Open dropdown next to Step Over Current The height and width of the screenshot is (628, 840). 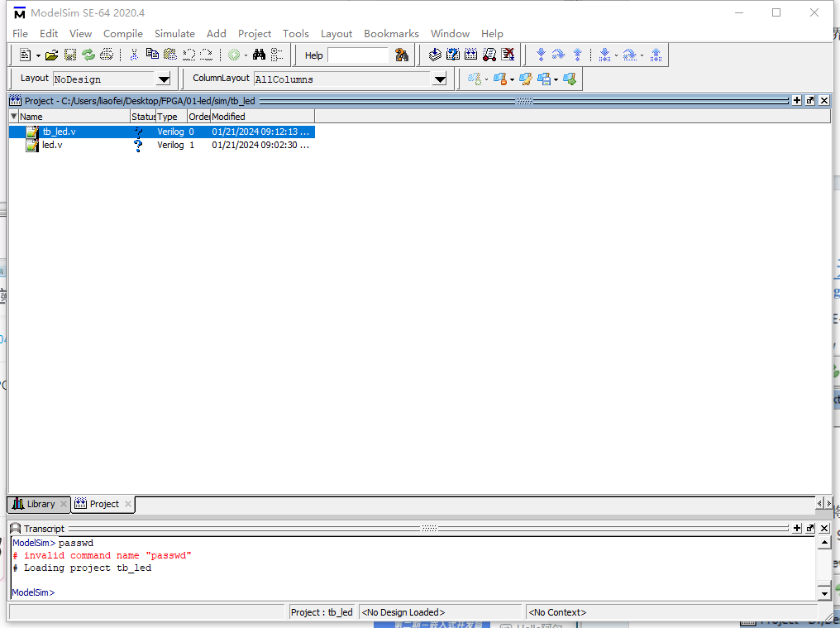(x=642, y=55)
